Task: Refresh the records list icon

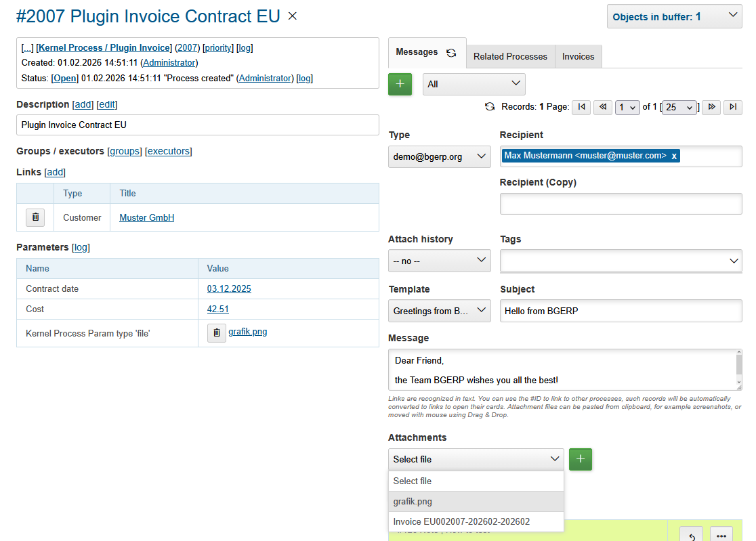Action: tap(490, 107)
